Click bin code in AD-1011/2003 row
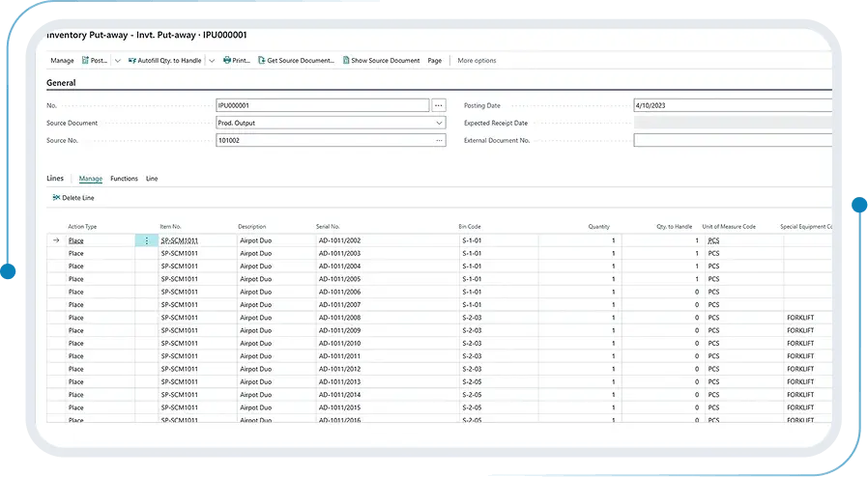The width and height of the screenshot is (868, 477). (472, 253)
